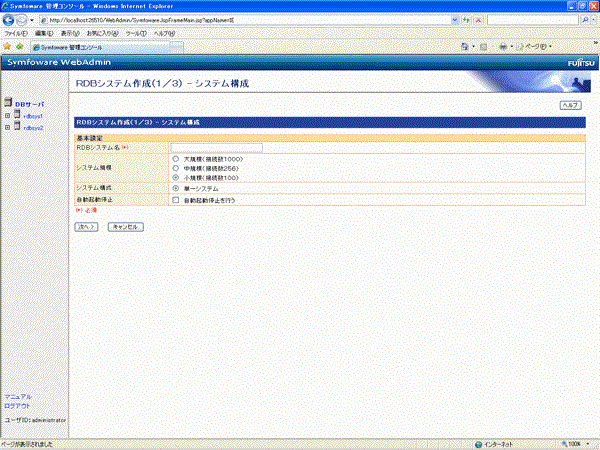Click the browser search box

coord(533,20)
